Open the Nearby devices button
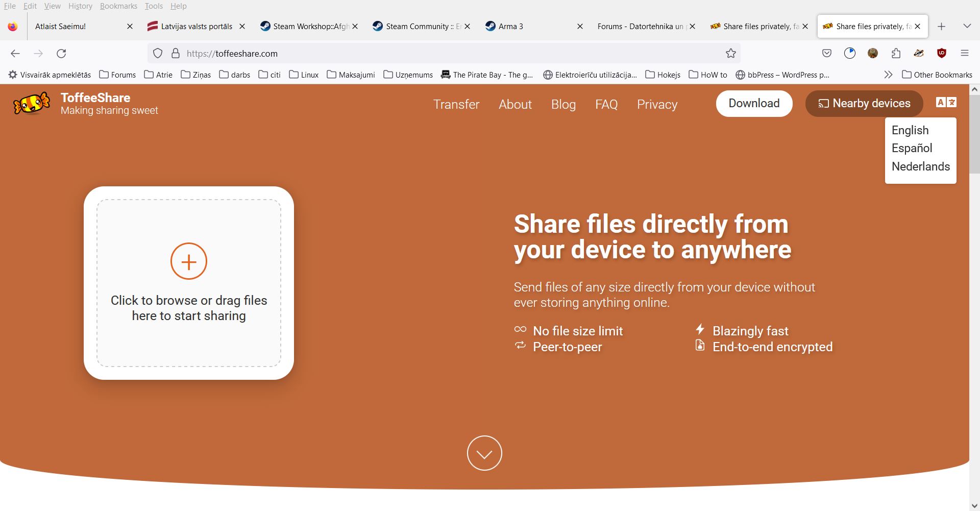The width and height of the screenshot is (980, 511). click(x=864, y=104)
